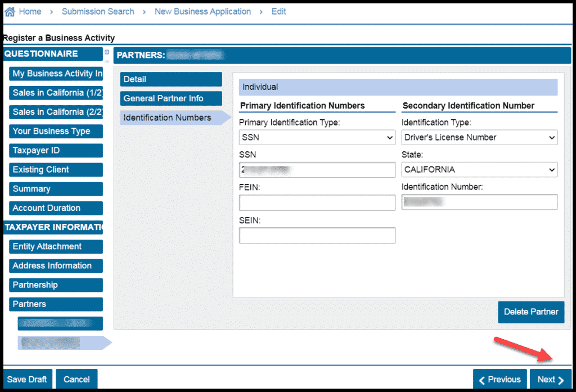
Task: Open the State dropdown showing California
Action: [479, 169]
